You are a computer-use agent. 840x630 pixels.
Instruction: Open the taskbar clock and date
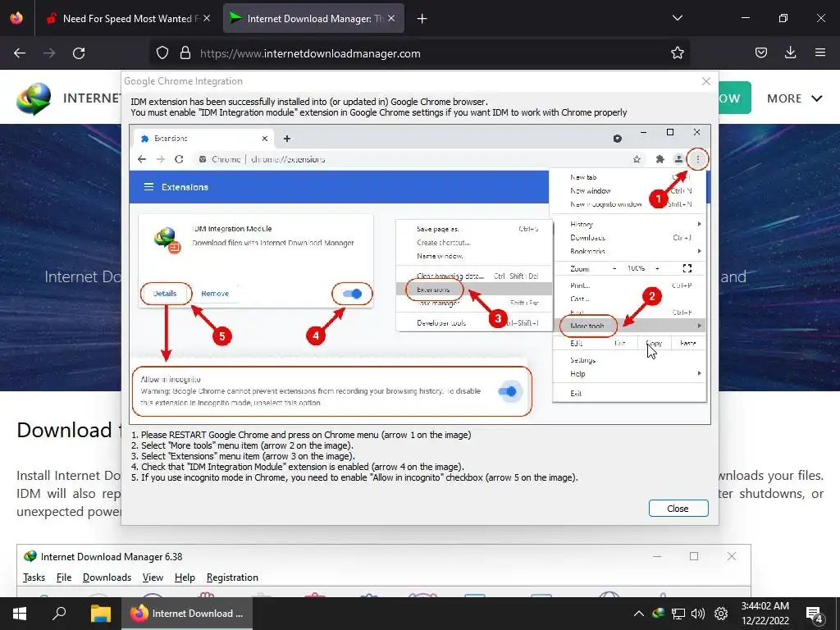765,614
